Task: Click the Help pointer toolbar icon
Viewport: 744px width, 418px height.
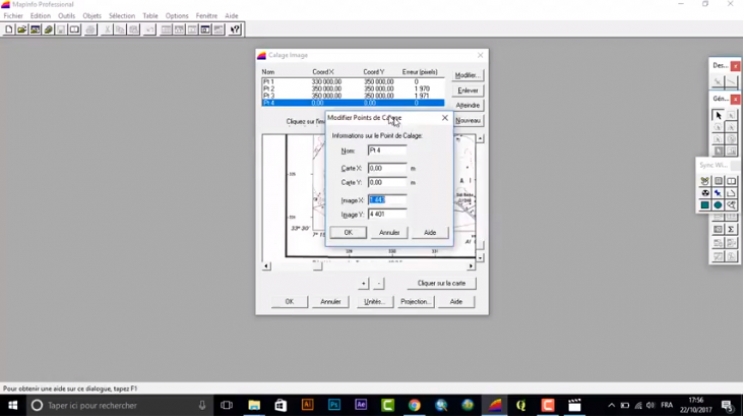Action: coord(235,30)
